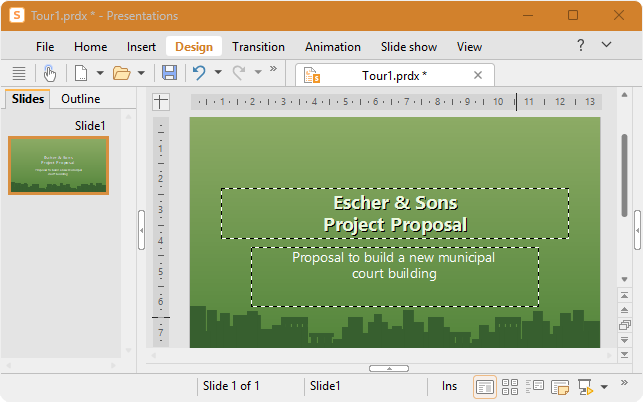Screen dimensions: 643x402
Task: Select the Slide1 thumbnail
Action: click(x=58, y=165)
